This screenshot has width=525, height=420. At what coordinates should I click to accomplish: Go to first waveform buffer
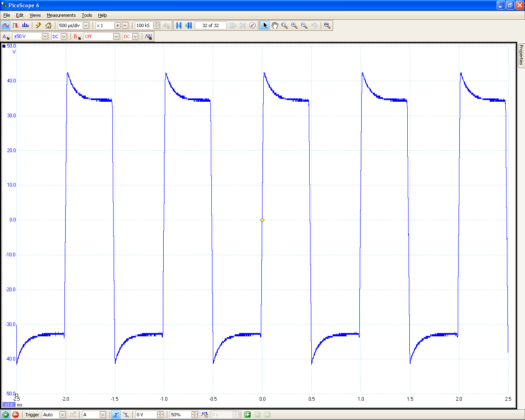tap(179, 25)
